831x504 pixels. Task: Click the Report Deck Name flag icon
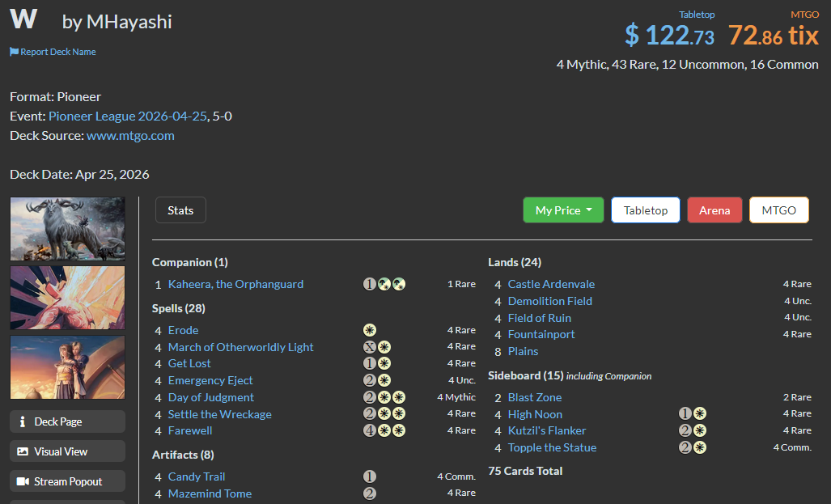coord(14,52)
